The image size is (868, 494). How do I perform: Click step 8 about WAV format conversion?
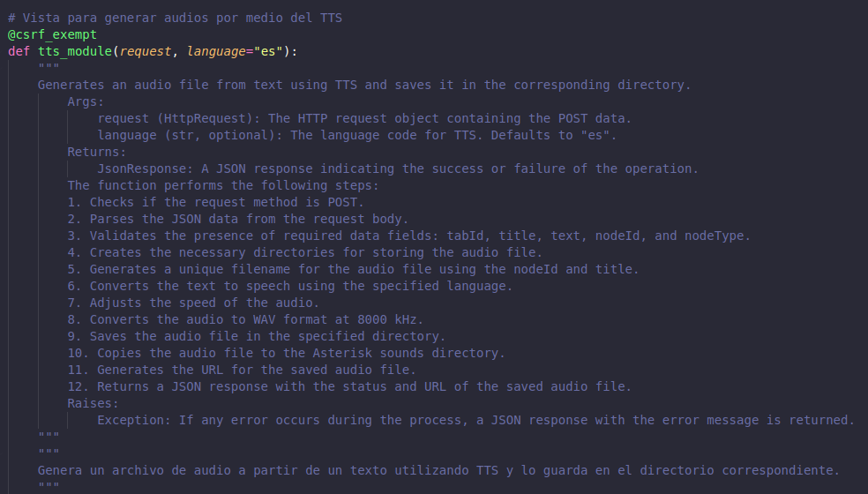tap(245, 319)
